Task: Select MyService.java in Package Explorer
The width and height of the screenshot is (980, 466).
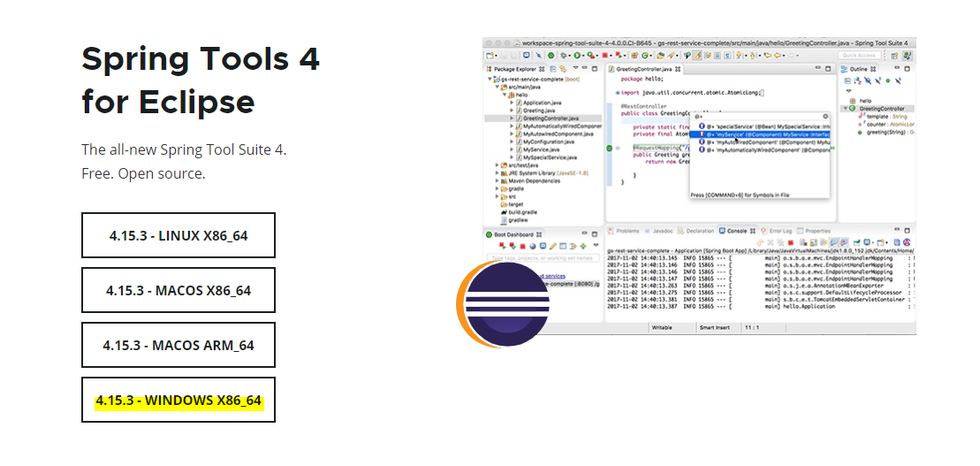Action: 537,149
